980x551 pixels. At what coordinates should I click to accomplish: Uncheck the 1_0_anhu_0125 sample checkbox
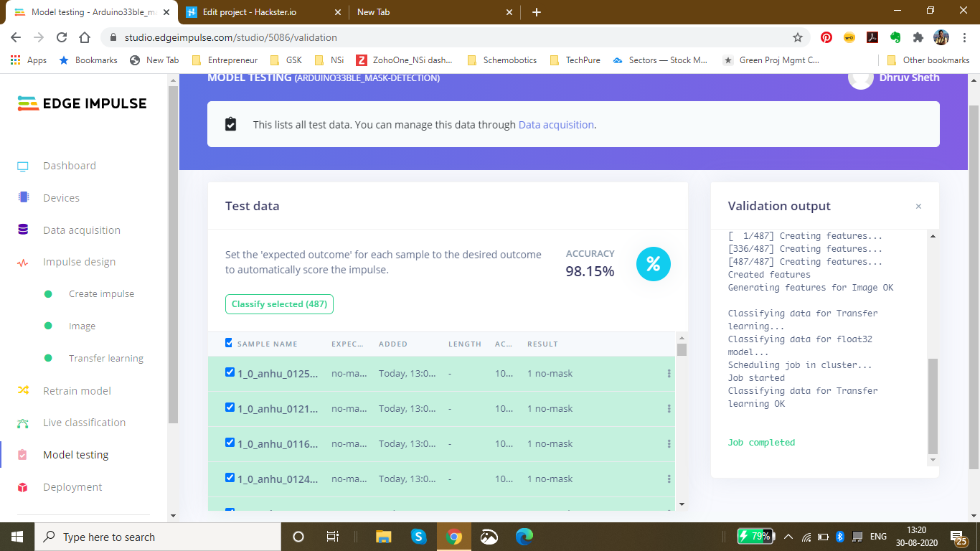coord(230,372)
